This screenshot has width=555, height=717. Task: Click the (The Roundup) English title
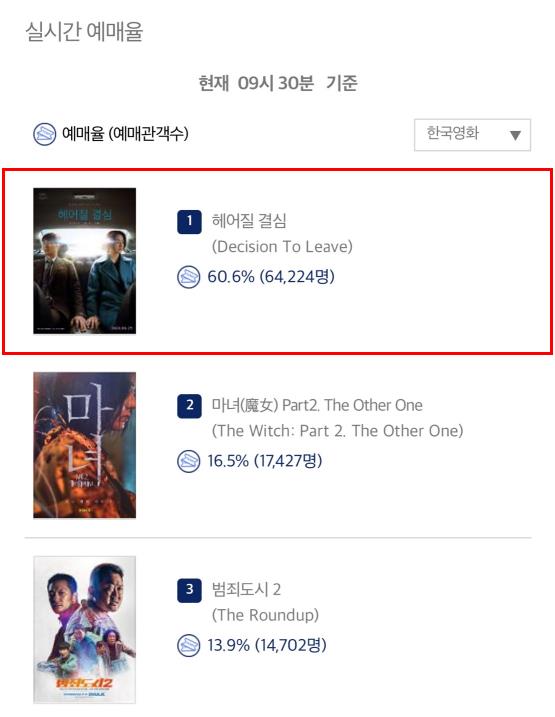[265, 615]
